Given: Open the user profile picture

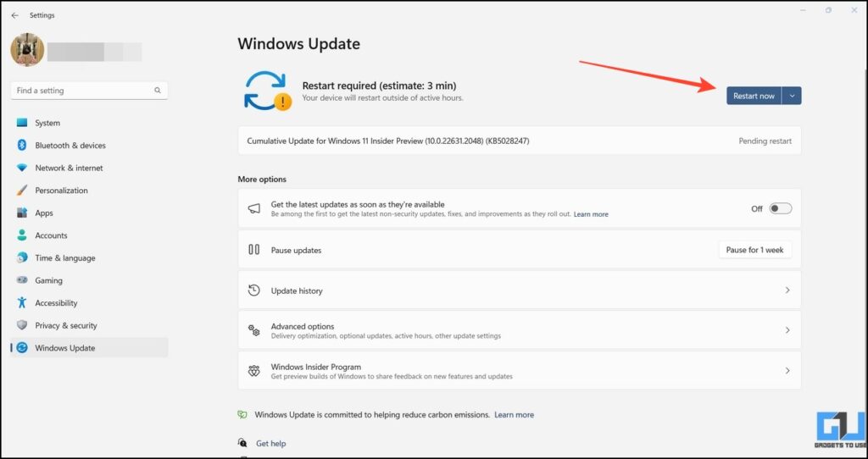Looking at the screenshot, I should 27,50.
